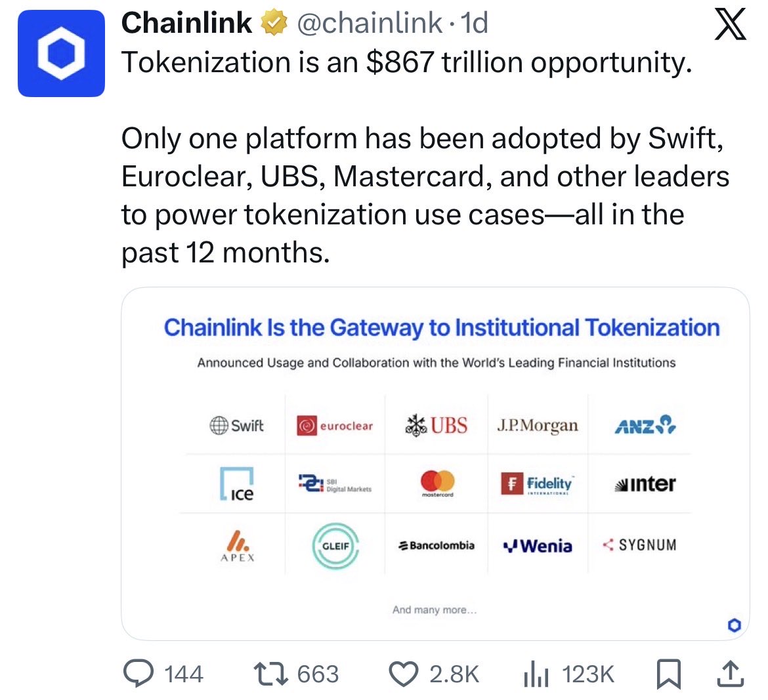Click the gold verified badge

(x=274, y=24)
